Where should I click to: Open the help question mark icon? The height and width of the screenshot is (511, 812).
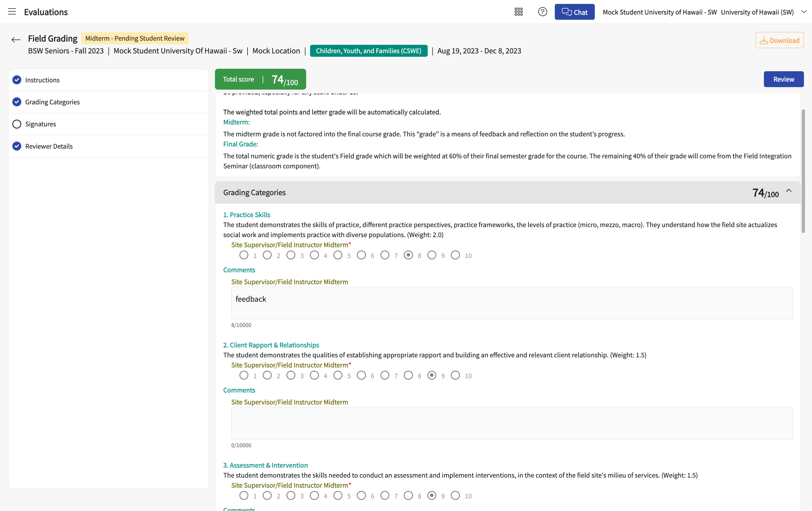[x=542, y=12]
